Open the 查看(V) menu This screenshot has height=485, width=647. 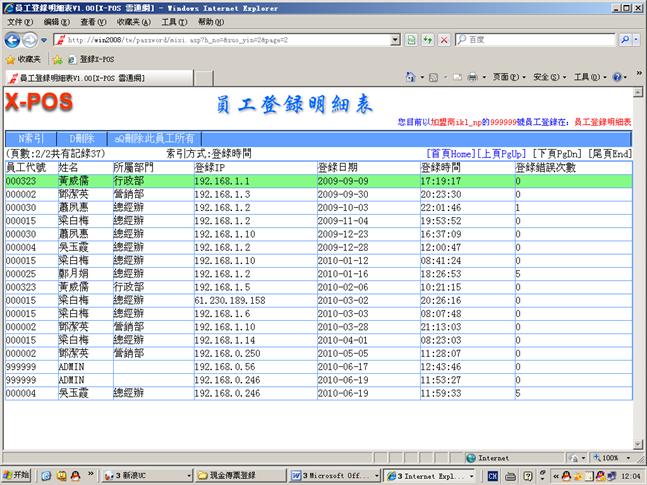point(93,21)
